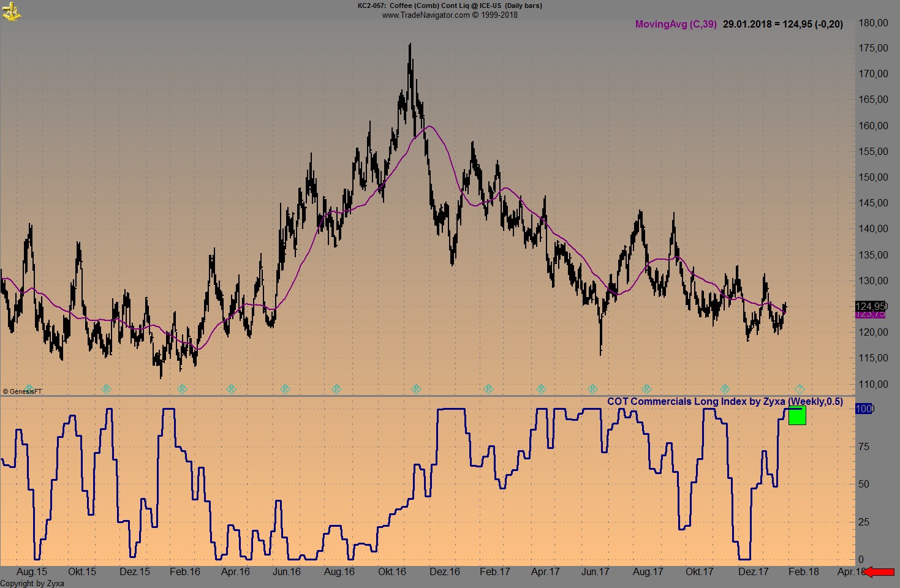Select the rollover marker at November 2016
The width and height of the screenshot is (900, 588).
tap(416, 389)
